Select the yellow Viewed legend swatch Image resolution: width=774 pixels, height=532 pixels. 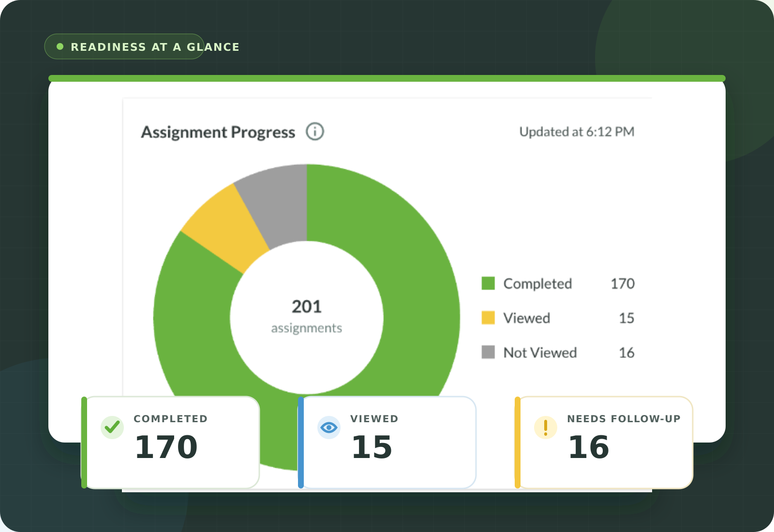click(488, 318)
